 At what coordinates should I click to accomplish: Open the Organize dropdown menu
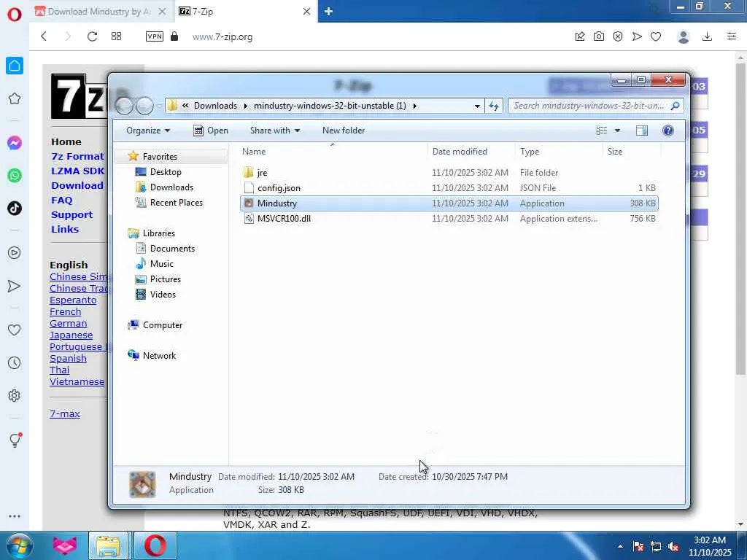(147, 131)
